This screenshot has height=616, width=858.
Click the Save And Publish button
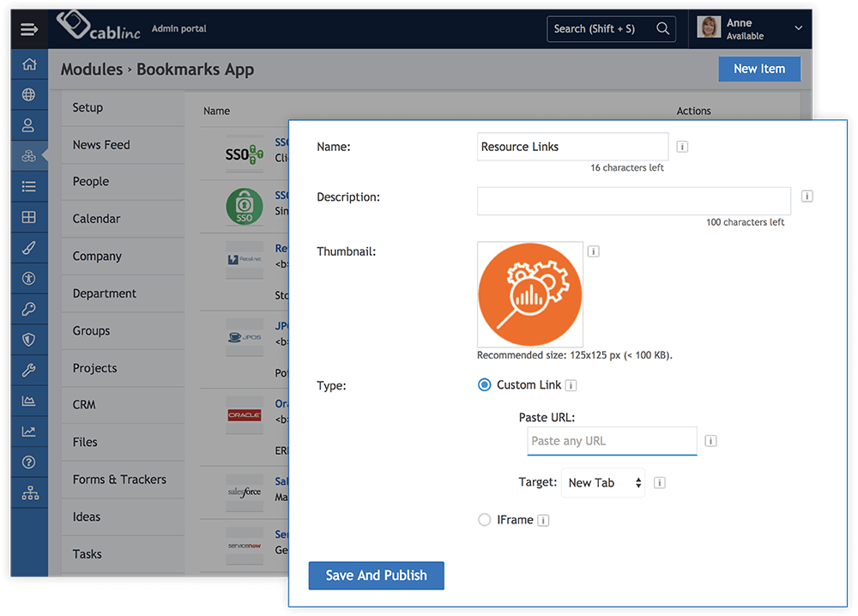coord(376,575)
